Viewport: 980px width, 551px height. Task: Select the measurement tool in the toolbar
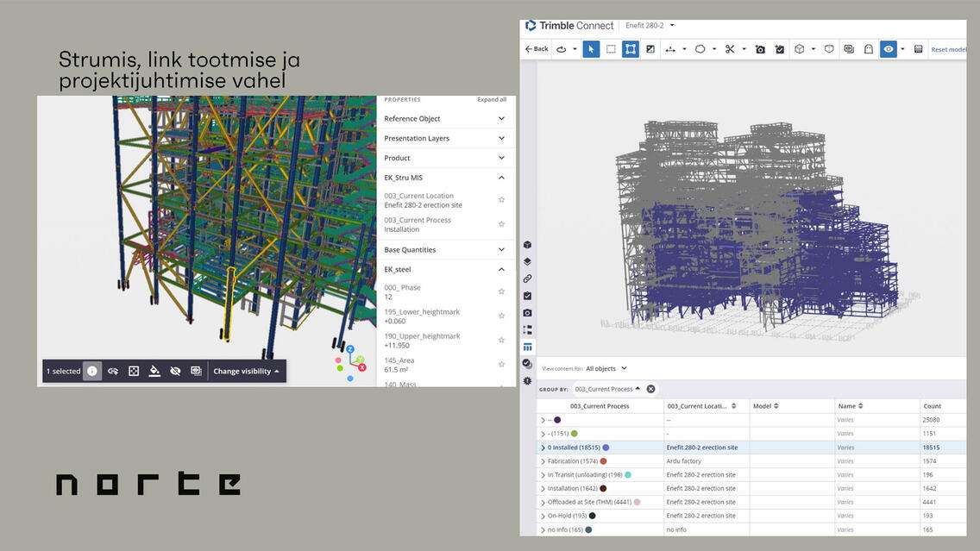click(x=670, y=49)
